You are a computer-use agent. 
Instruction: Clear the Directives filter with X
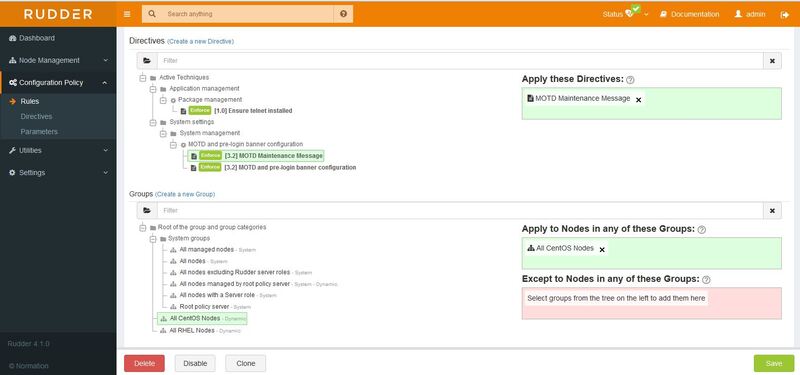click(x=772, y=61)
